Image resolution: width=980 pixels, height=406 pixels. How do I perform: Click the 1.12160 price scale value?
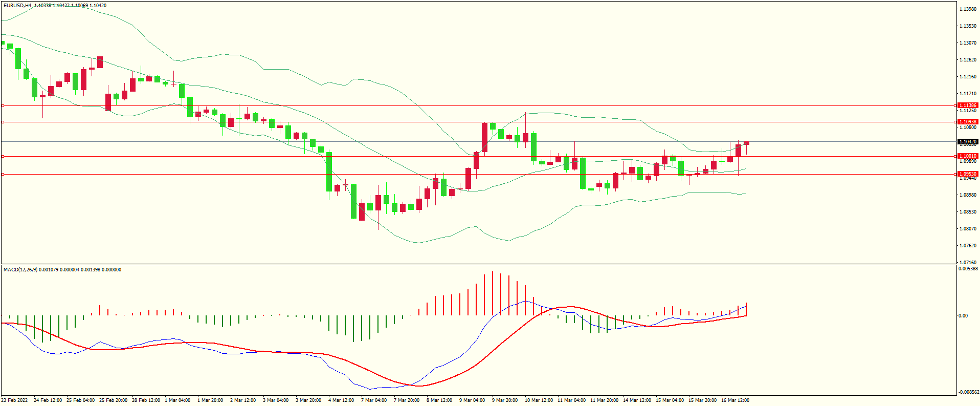click(968, 77)
